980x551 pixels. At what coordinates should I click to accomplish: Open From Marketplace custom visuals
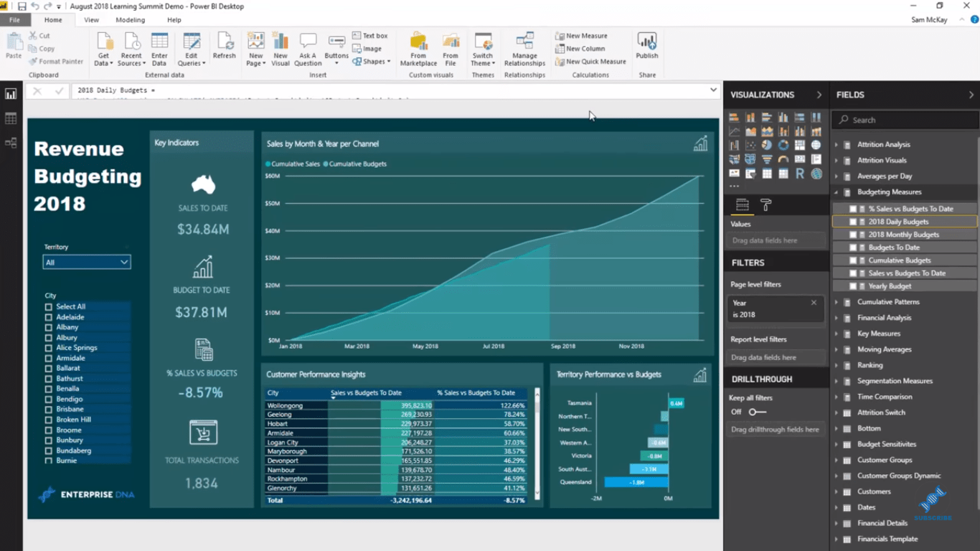click(x=418, y=50)
